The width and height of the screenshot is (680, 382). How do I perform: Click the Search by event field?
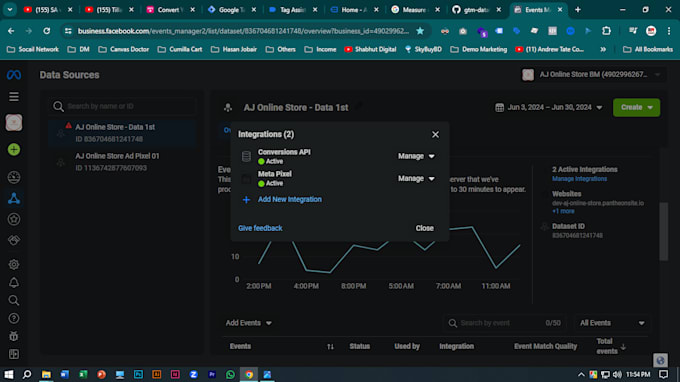[505, 323]
